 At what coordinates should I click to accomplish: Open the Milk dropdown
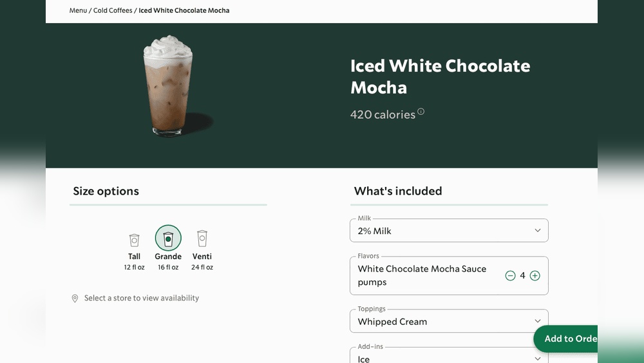449,231
